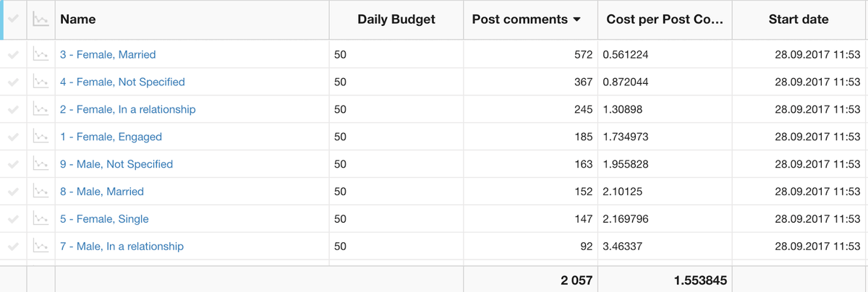Tick checkmark for 8 - Male, Married row

12,192
